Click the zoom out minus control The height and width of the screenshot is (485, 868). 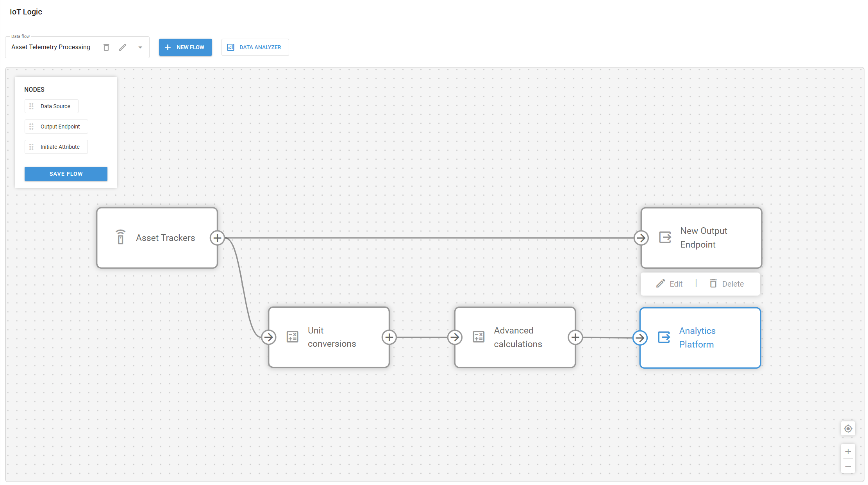pyautogui.click(x=848, y=466)
